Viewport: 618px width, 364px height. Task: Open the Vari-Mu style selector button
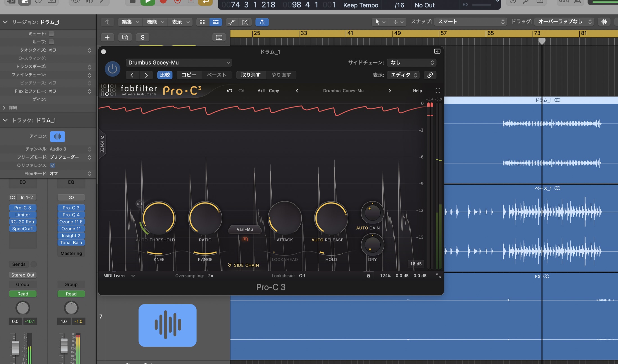point(245,229)
